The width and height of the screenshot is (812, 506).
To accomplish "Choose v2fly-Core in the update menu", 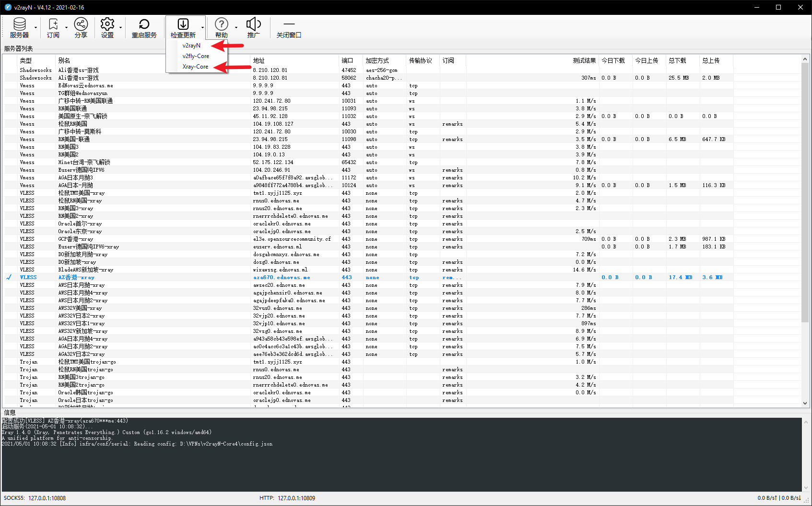I will tap(196, 56).
